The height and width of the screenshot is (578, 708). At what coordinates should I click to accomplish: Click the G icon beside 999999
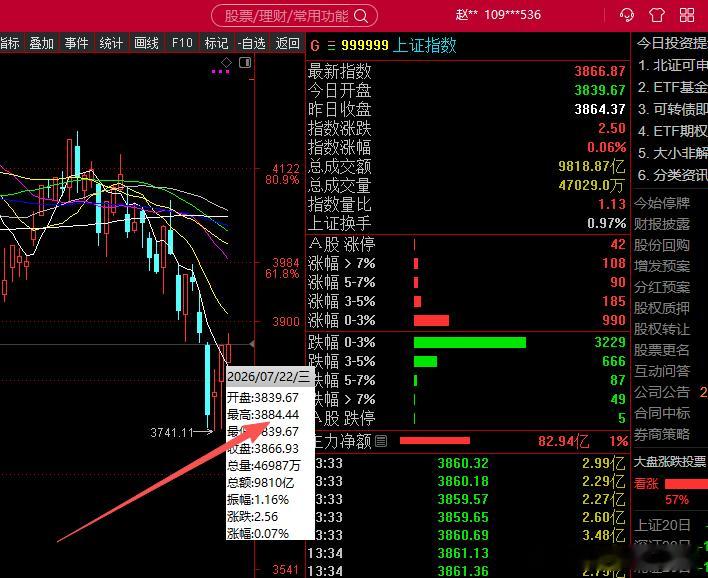coord(315,46)
